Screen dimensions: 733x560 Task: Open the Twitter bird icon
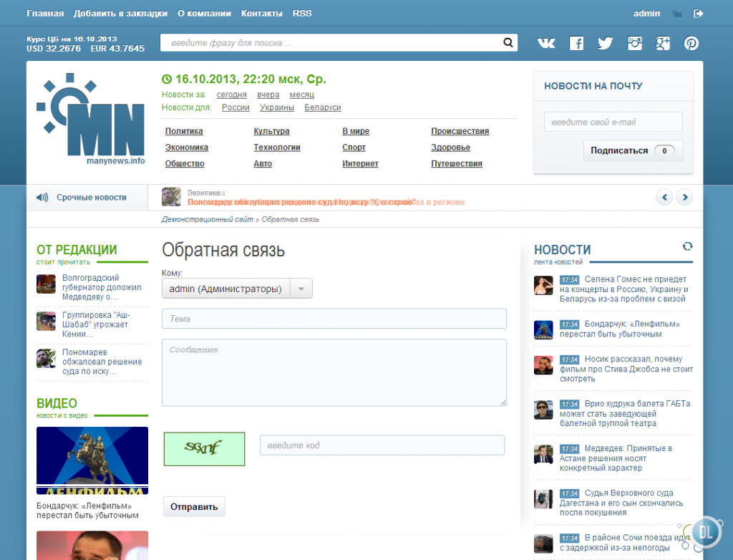tap(606, 43)
